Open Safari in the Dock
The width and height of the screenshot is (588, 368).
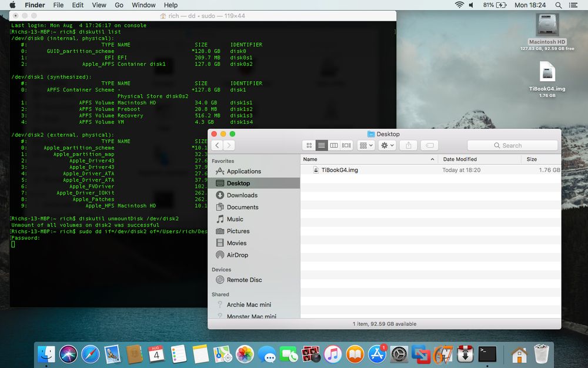pyautogui.click(x=91, y=354)
